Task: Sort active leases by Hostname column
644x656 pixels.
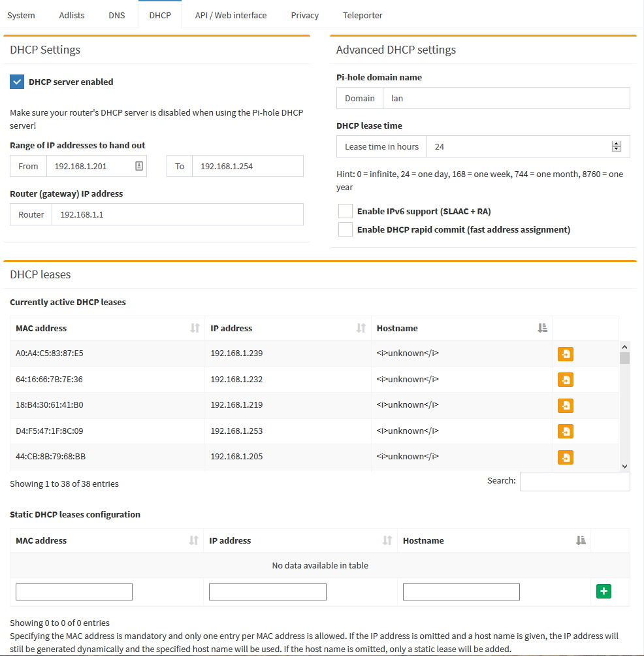Action: point(461,328)
